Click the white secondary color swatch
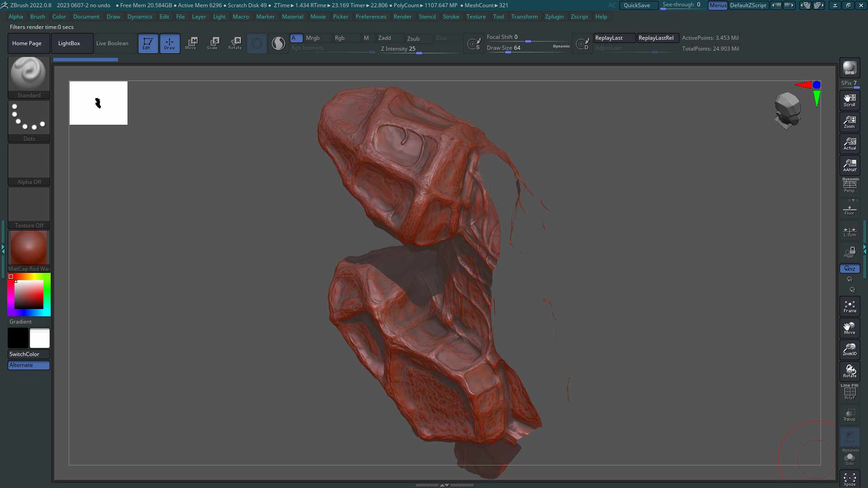Viewport: 868px width, 488px height. (x=40, y=338)
